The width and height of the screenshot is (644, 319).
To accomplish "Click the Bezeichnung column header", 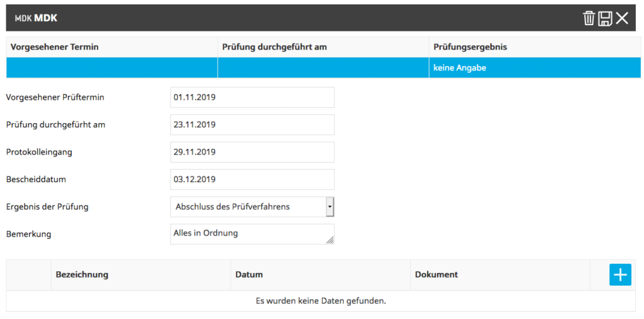I will point(82,274).
